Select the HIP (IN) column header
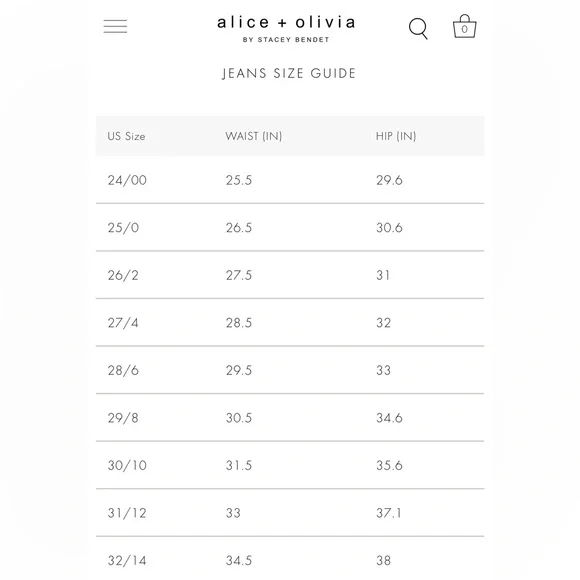This screenshot has height=580, width=580. 396,136
